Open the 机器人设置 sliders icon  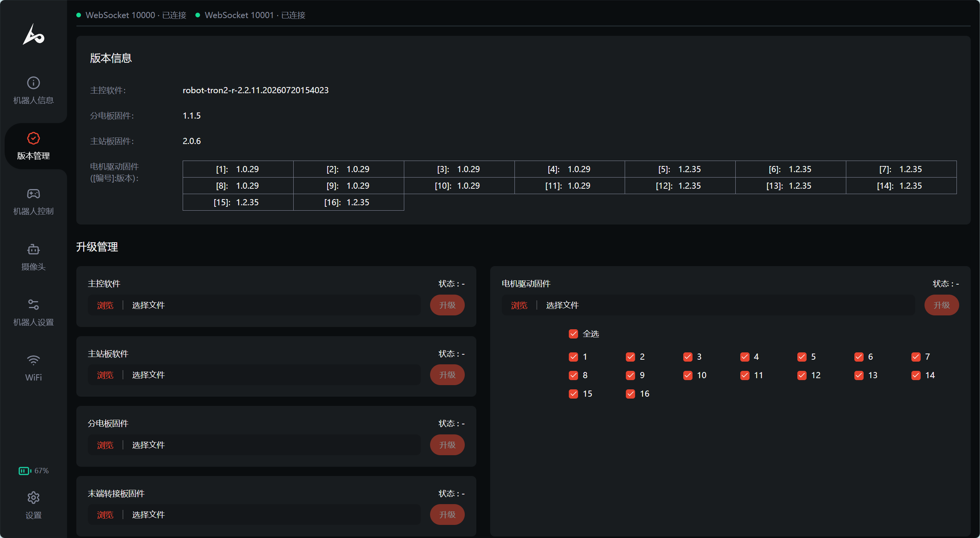coord(34,304)
